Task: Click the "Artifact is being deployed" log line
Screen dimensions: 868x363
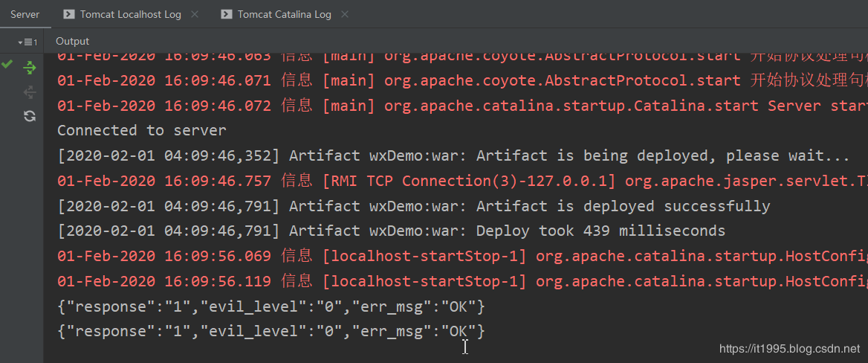Action: [x=453, y=155]
